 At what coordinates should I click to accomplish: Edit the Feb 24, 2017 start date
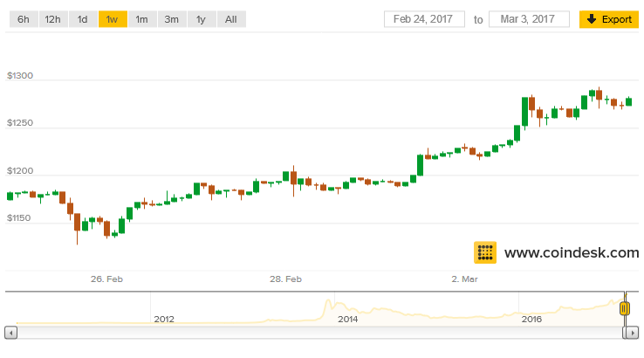(x=424, y=19)
